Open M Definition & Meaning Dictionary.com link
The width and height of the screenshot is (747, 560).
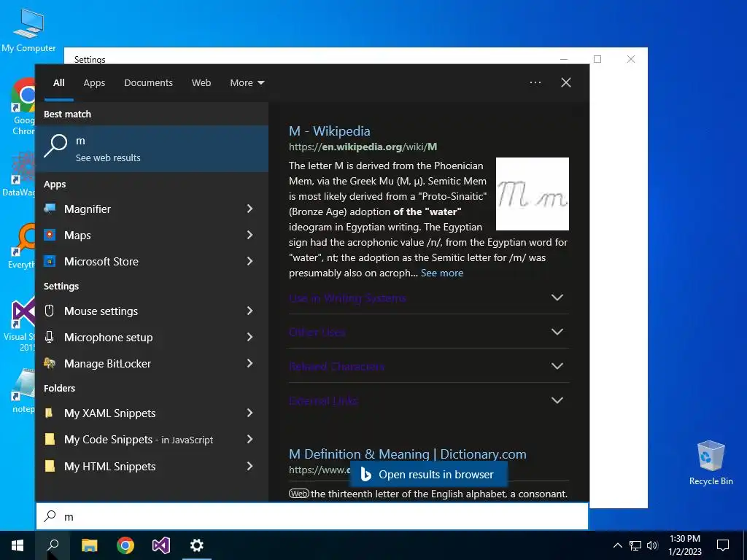pos(407,454)
